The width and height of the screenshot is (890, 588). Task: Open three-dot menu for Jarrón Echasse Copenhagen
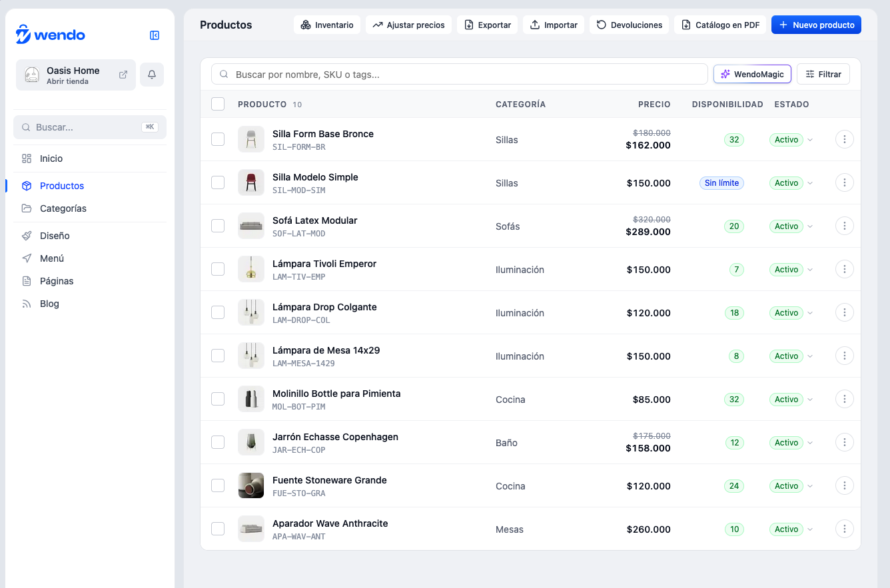845,442
